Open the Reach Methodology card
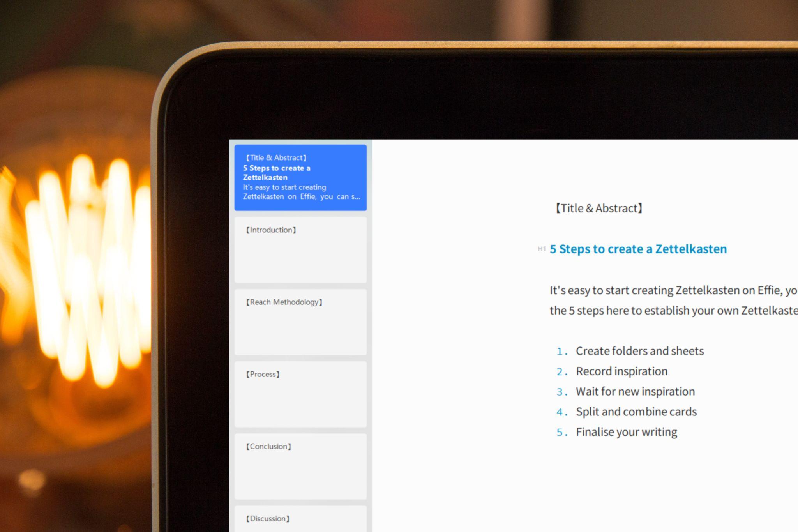Screen dimensions: 798x532 300,322
